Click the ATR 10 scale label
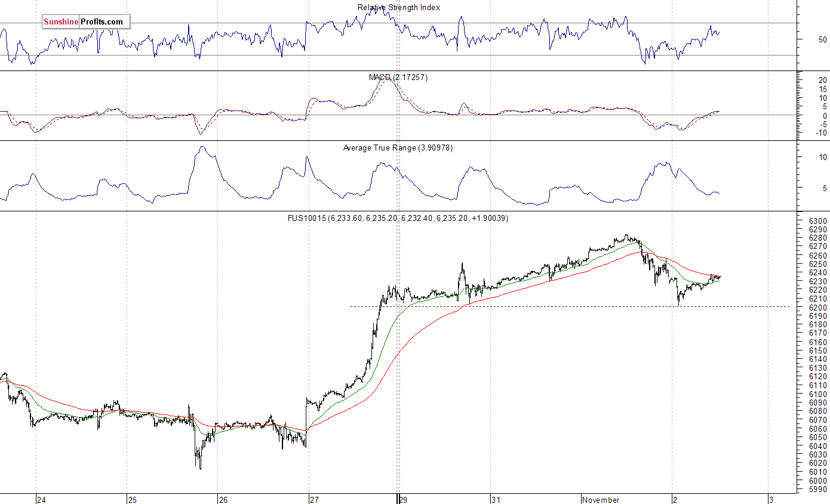This screenshot has height=504, width=830. click(822, 157)
